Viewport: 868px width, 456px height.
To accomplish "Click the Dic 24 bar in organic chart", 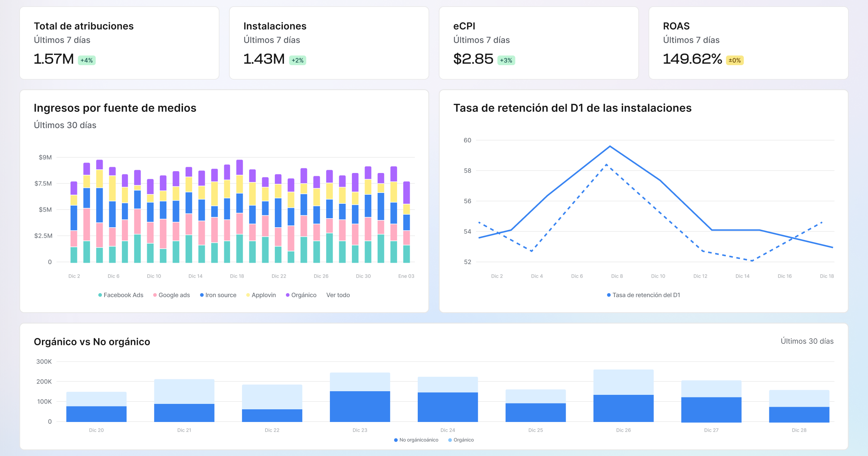I will (448, 400).
